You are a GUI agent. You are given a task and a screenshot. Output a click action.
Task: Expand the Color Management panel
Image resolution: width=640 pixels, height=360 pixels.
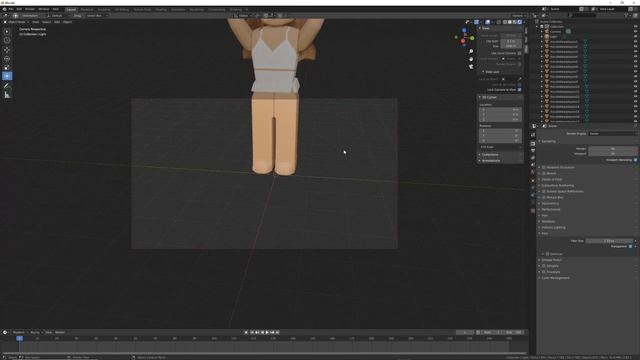[555, 278]
